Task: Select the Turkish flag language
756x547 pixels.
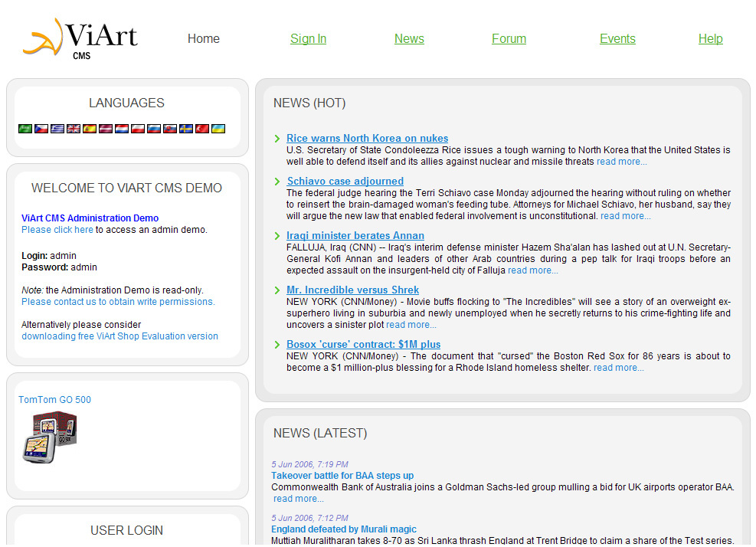Action: (x=202, y=129)
